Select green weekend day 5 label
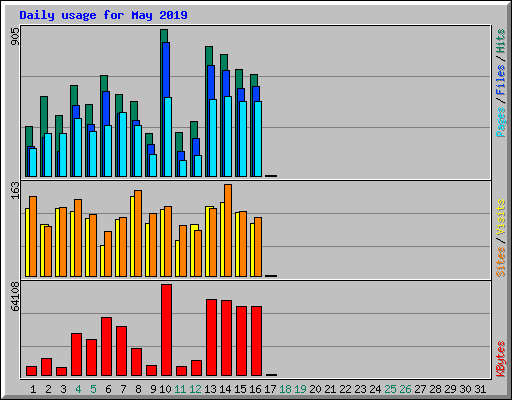Viewport: 512px width, 400px height. (93, 389)
